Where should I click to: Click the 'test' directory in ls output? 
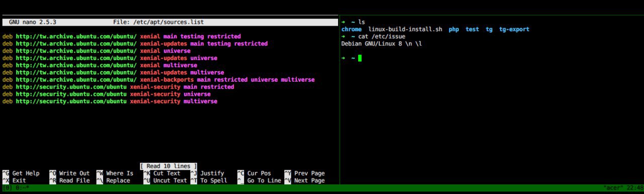pyautogui.click(x=472, y=30)
